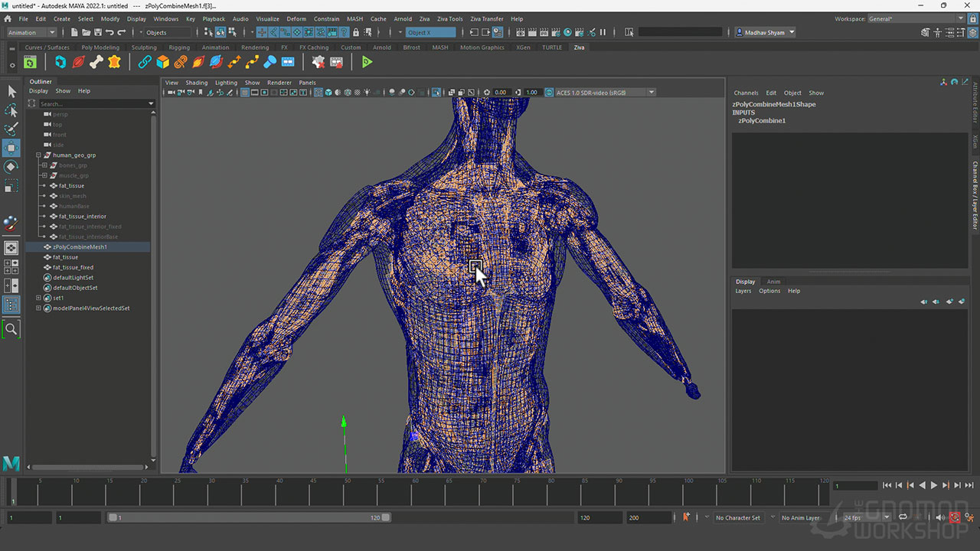Click the undo arrow icon

tap(109, 32)
